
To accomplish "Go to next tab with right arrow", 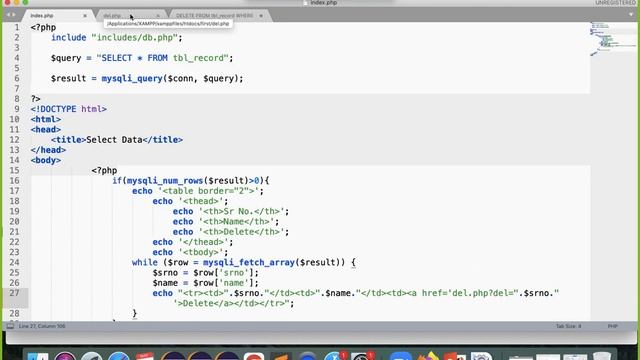I will [13, 15].
